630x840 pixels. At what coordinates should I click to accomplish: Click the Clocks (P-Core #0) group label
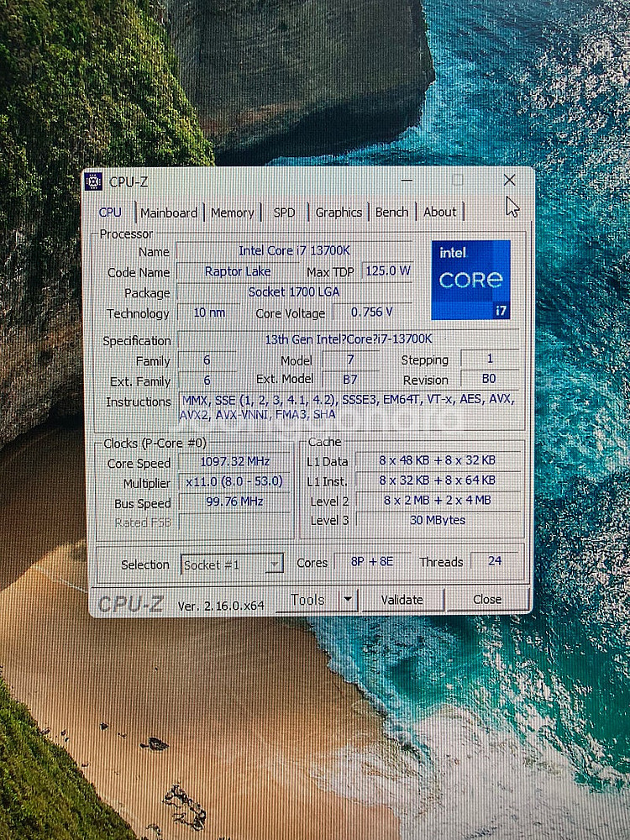pyautogui.click(x=155, y=444)
